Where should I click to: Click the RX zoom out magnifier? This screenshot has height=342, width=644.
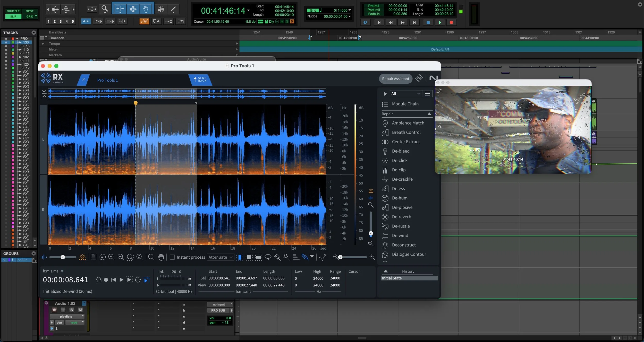pyautogui.click(x=121, y=257)
